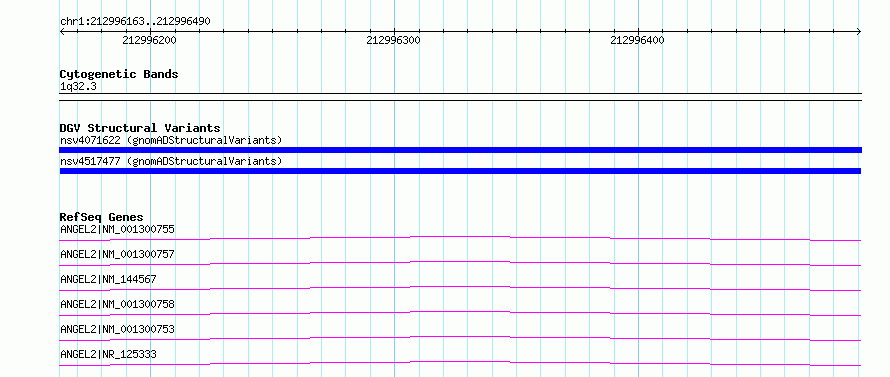
Task: Open transcript ANGEL2|NM_001300755
Action: coord(117,229)
